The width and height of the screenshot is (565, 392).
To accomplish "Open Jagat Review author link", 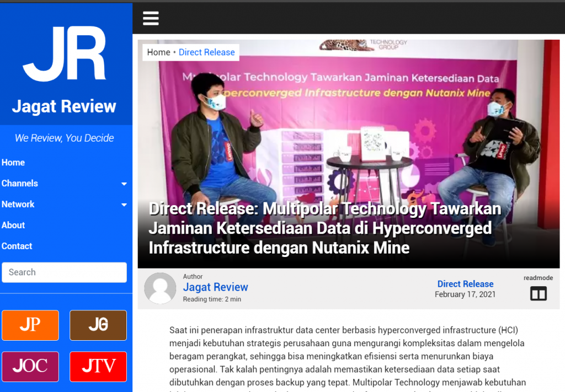I will (216, 287).
